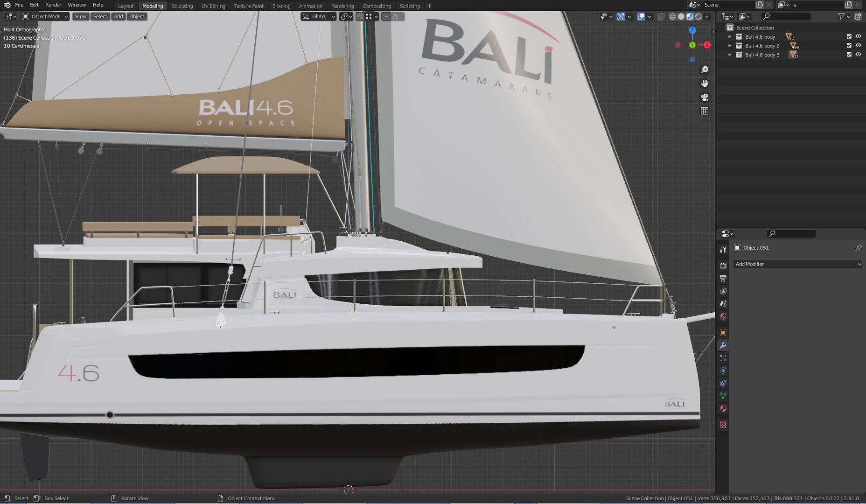
Task: Open the Render menu
Action: (53, 5)
